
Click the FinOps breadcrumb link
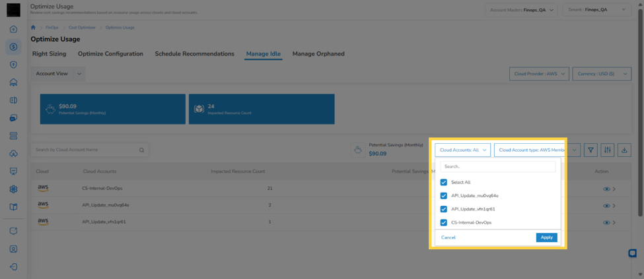(52, 28)
